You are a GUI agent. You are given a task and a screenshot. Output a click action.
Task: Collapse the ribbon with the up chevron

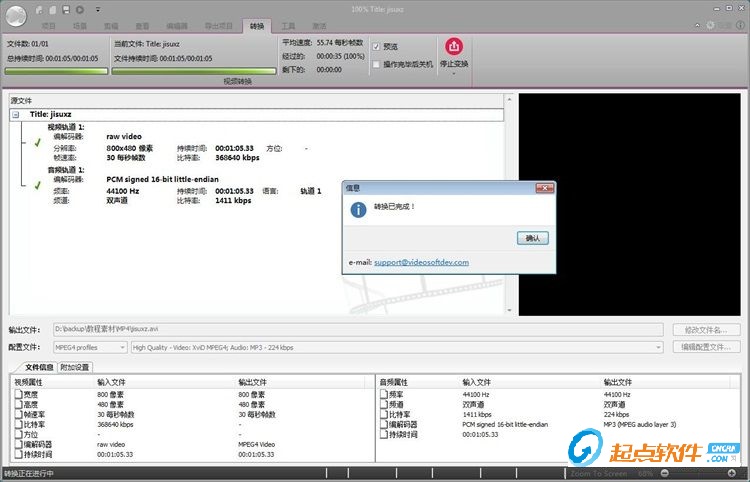pyautogui.click(x=697, y=25)
